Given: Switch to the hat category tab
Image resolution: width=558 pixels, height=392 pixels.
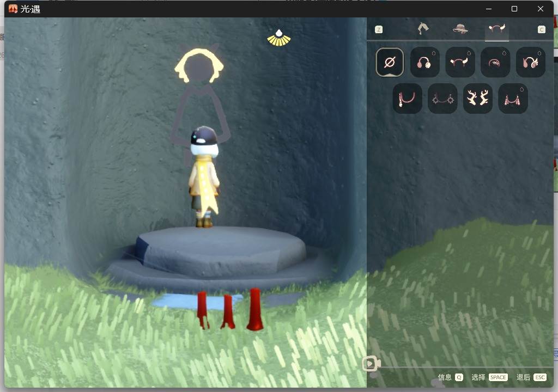Looking at the screenshot, I should tap(460, 28).
